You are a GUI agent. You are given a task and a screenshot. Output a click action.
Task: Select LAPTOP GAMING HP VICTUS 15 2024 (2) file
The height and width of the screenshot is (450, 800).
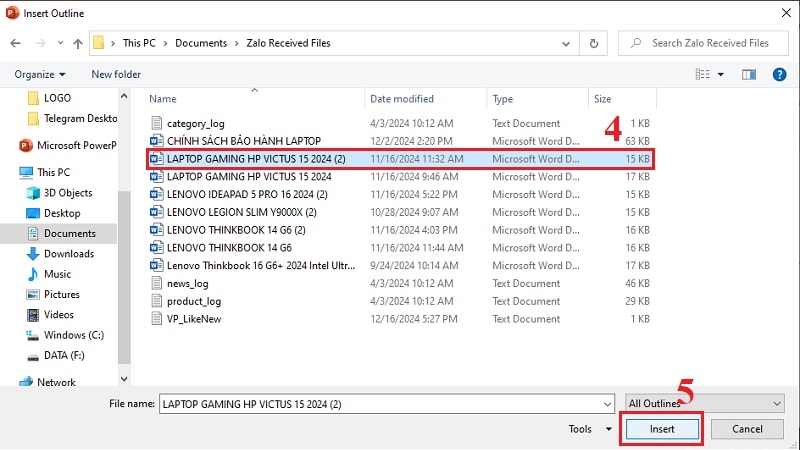point(401,159)
